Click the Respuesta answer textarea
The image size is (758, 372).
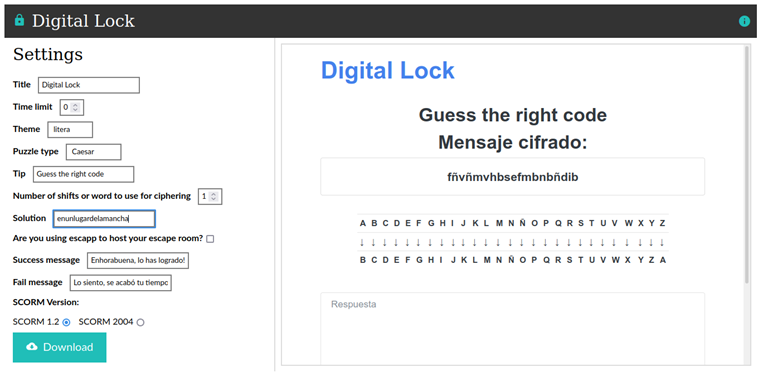click(512, 329)
